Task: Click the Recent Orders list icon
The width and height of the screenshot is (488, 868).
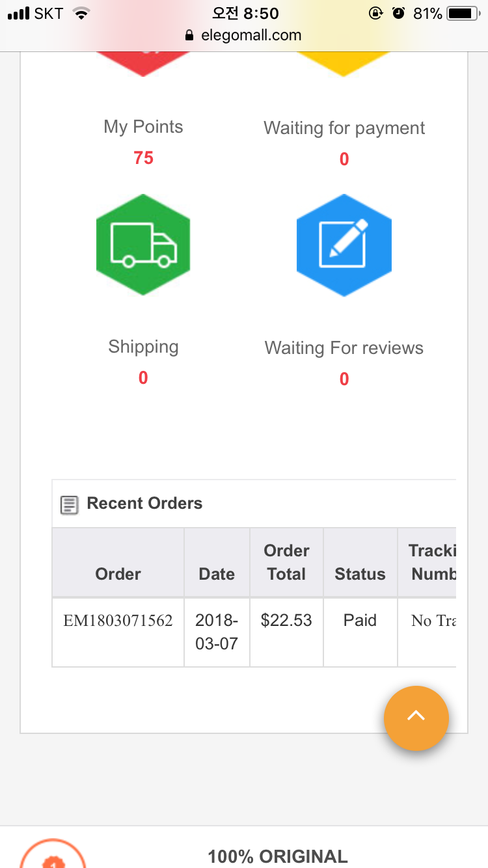Action: [x=69, y=504]
